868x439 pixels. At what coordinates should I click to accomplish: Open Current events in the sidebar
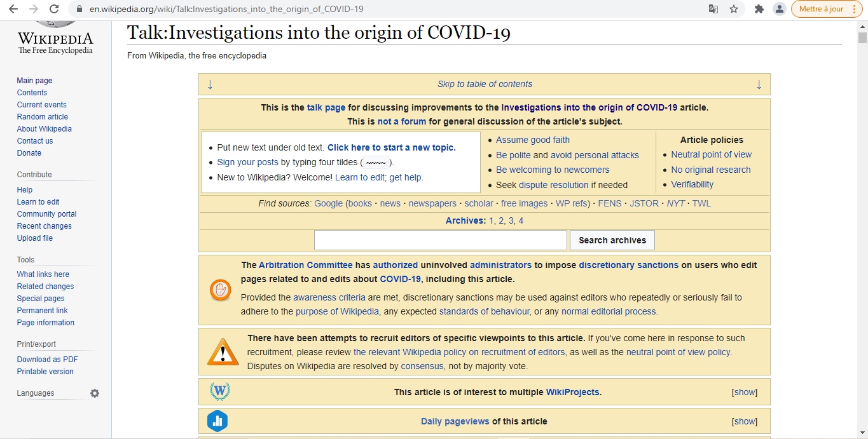pyautogui.click(x=42, y=105)
